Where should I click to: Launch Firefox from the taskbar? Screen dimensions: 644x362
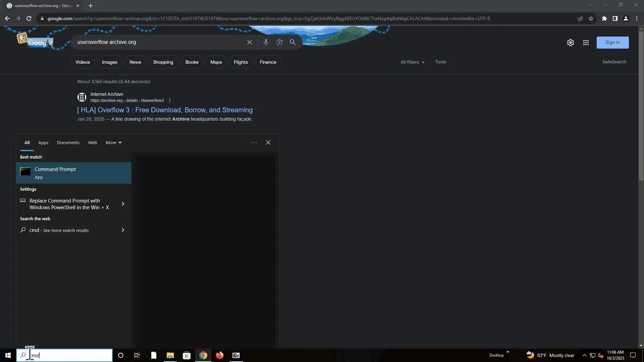click(x=219, y=355)
